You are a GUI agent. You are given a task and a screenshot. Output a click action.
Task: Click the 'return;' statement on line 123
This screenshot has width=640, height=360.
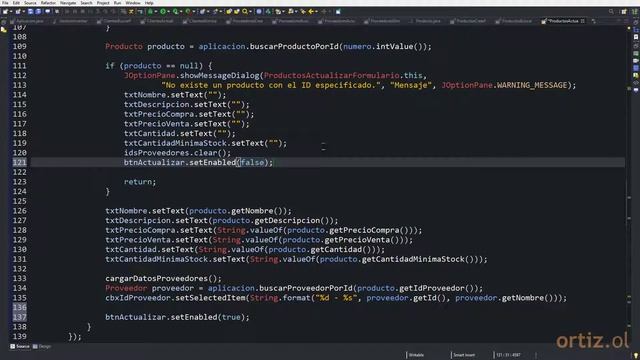[140, 182]
